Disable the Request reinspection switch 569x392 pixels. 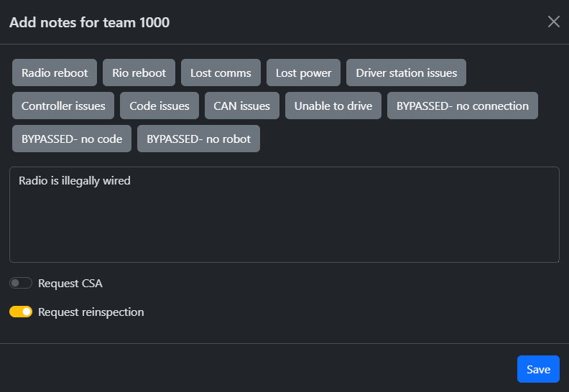click(21, 312)
